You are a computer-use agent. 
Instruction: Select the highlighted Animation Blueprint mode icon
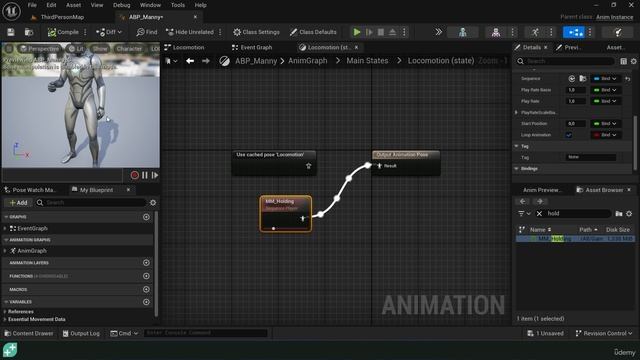point(573,32)
